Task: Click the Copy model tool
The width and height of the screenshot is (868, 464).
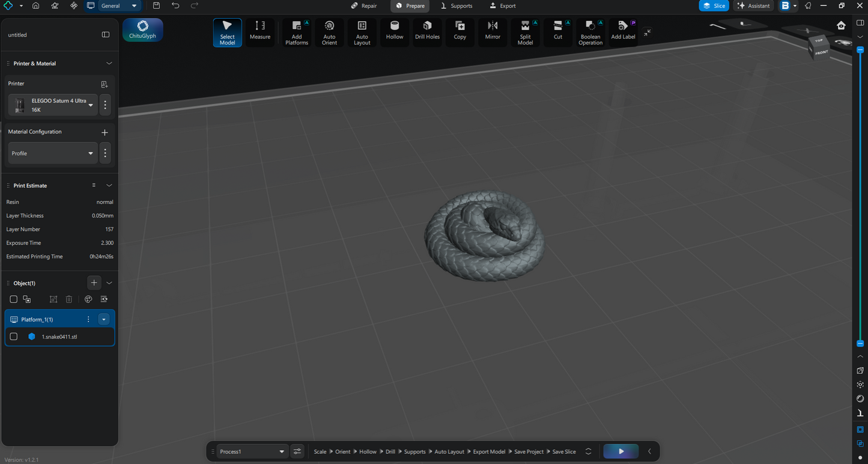Action: [x=460, y=32]
